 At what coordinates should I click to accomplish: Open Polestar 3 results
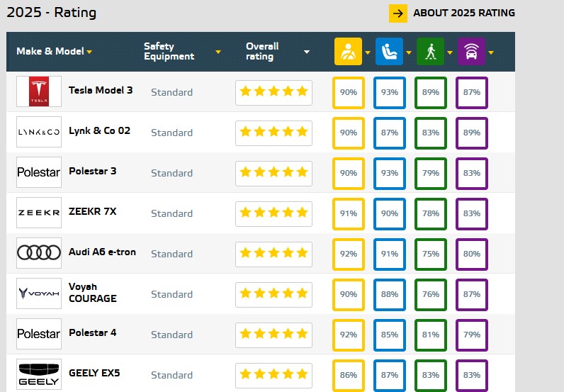(x=92, y=171)
